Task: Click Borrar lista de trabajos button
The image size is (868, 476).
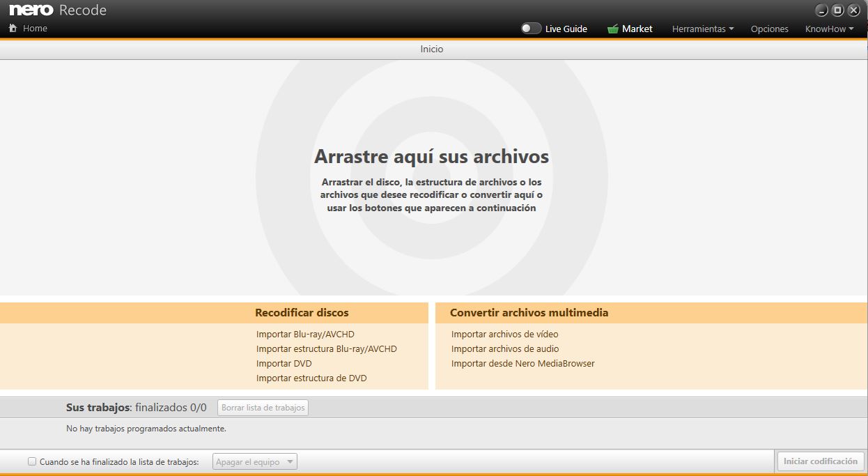Action: coord(263,408)
